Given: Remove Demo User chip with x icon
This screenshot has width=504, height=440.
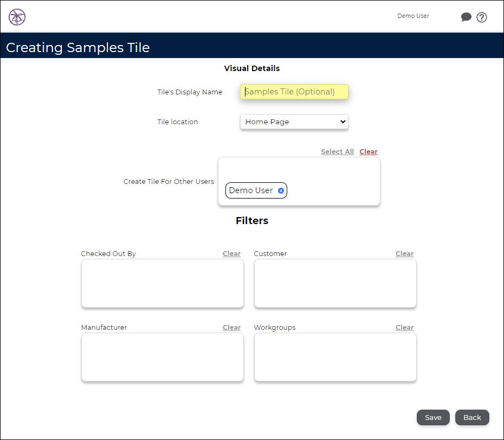Looking at the screenshot, I should tap(281, 190).
